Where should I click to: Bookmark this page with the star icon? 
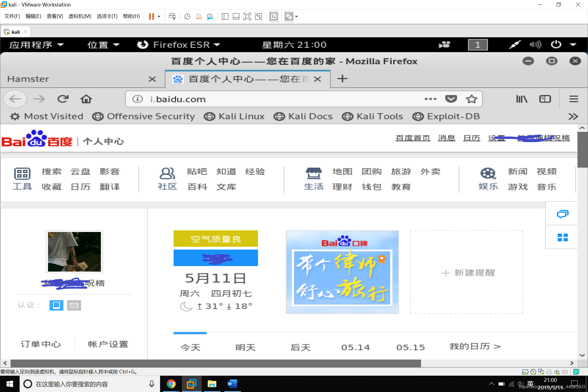click(471, 99)
